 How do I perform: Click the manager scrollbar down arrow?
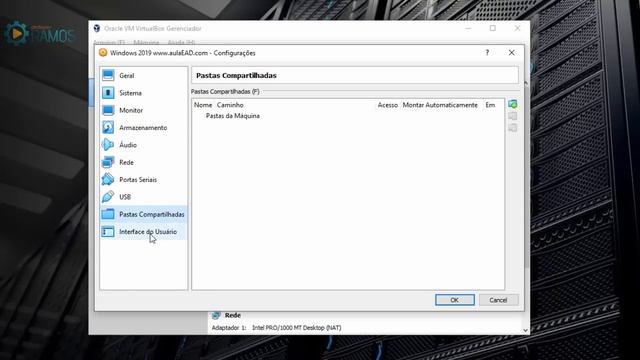point(525,330)
